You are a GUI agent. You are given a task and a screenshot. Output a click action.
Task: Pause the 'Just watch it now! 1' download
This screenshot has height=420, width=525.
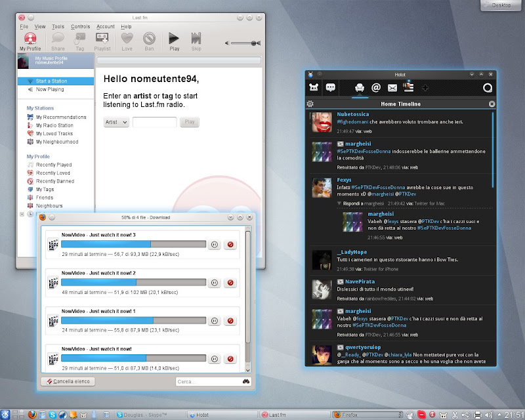[214, 320]
